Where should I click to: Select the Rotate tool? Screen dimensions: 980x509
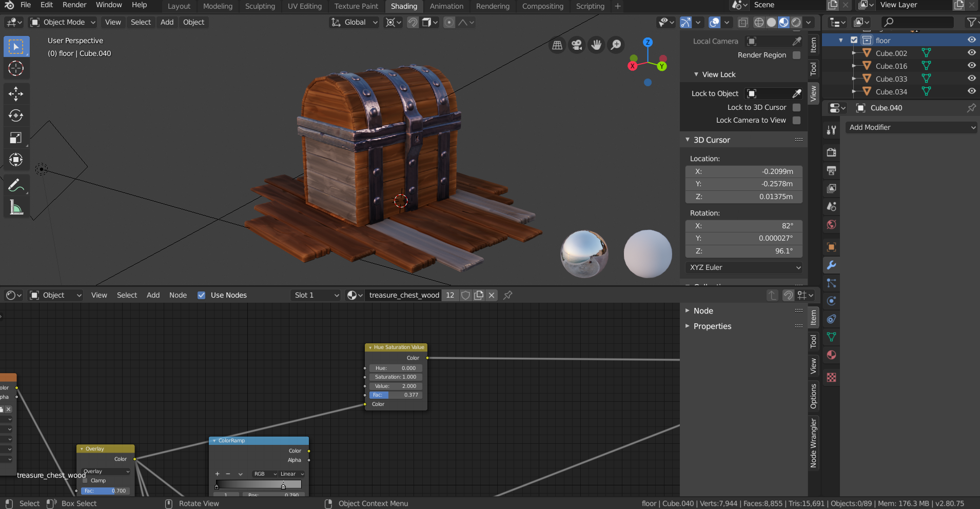16,115
